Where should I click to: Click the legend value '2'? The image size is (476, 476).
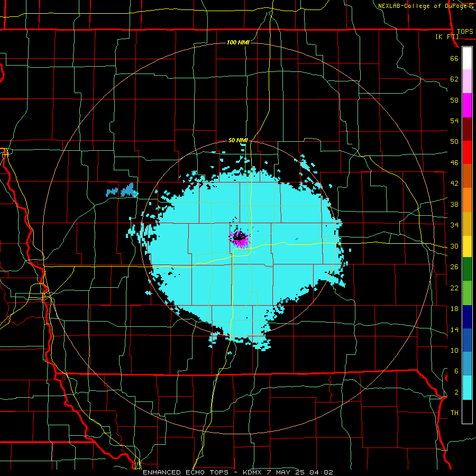coord(456,392)
